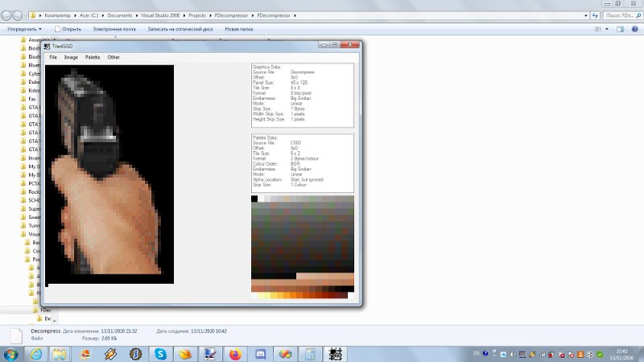The image size is (644, 362).
Task: Open the Image menu in TiledGGD
Action: pyautogui.click(x=71, y=57)
